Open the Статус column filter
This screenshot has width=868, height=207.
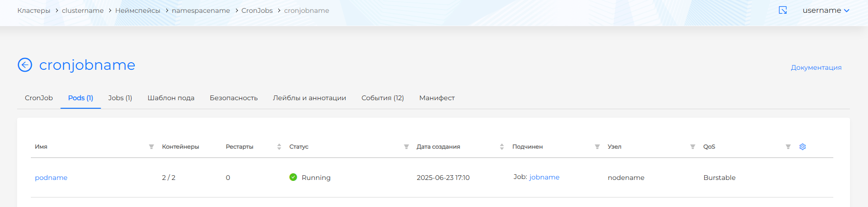pyautogui.click(x=406, y=147)
